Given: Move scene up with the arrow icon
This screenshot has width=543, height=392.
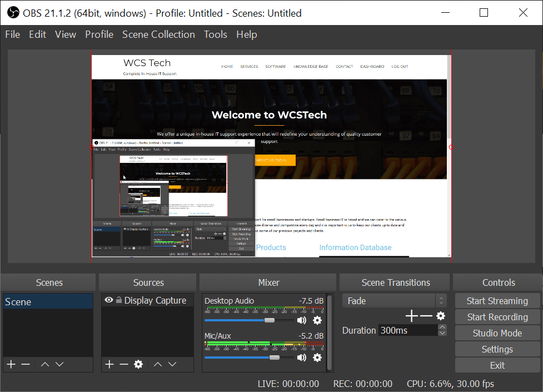Looking at the screenshot, I should coord(45,364).
